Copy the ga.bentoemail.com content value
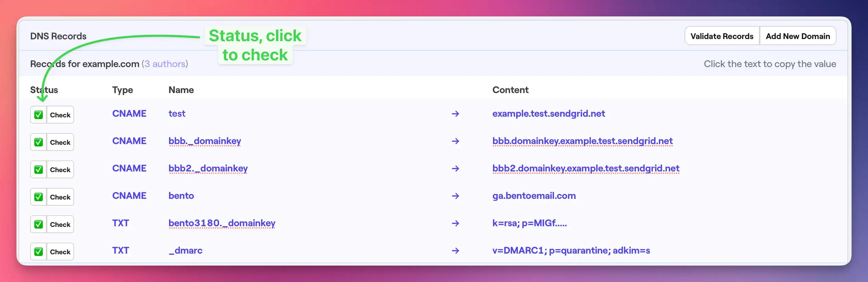The image size is (868, 282). [534, 196]
